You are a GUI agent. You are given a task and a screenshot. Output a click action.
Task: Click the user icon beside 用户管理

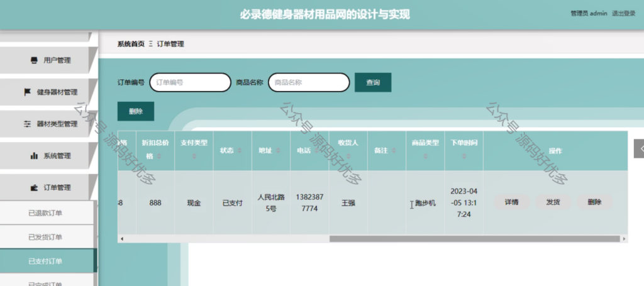click(x=34, y=60)
